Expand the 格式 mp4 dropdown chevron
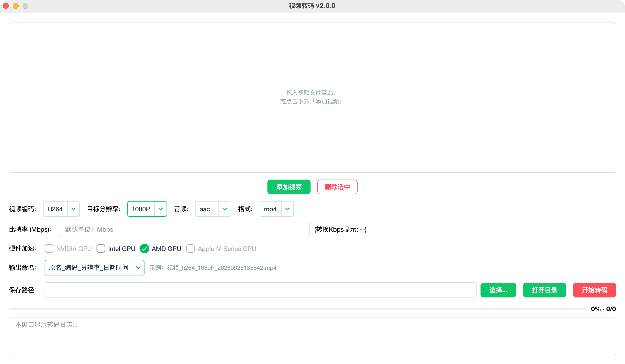This screenshot has height=364, width=625. point(288,209)
